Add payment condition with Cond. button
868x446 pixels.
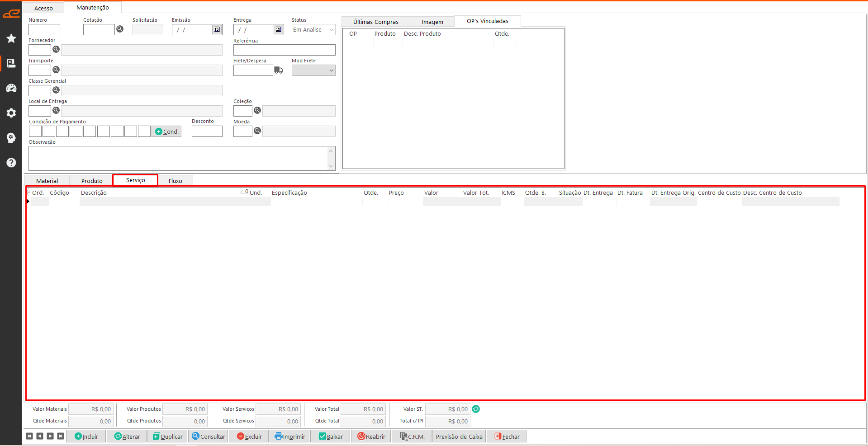pyautogui.click(x=166, y=131)
